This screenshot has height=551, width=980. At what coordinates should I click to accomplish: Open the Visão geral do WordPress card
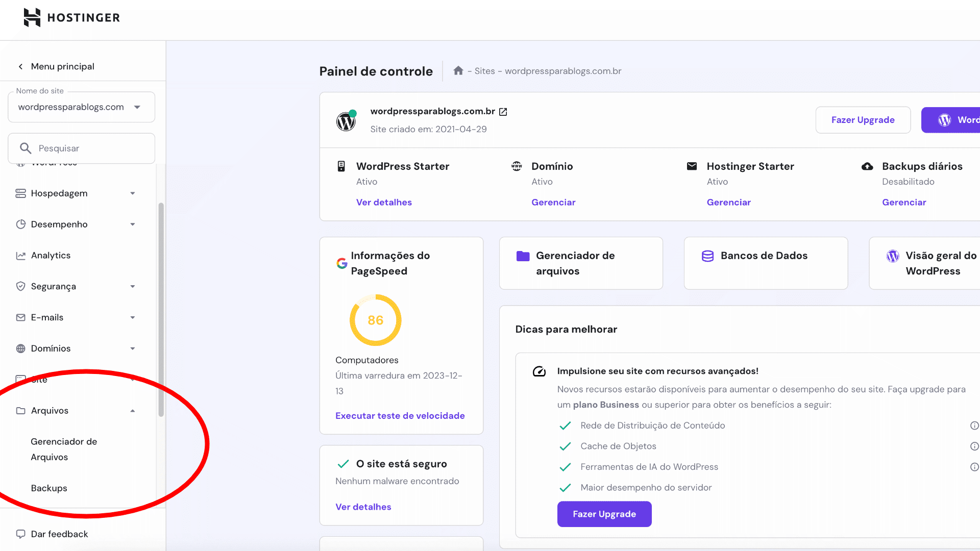click(x=924, y=263)
